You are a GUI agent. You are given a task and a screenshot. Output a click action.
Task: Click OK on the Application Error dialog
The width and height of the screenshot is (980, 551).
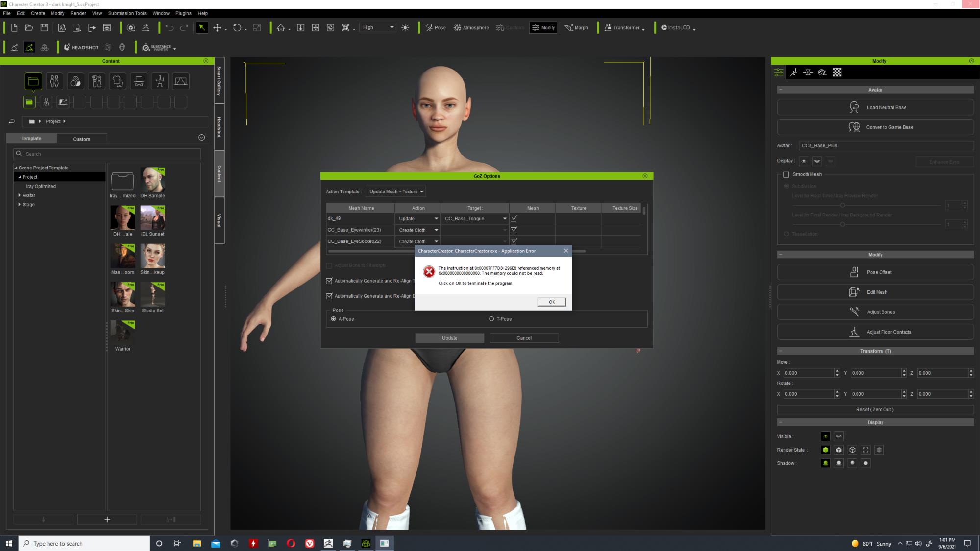[x=551, y=302]
